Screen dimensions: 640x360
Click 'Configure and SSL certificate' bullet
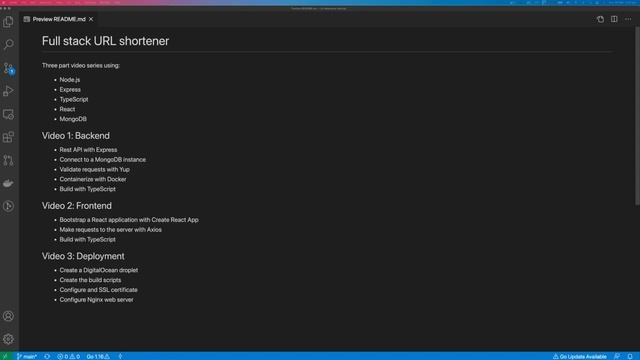98,290
